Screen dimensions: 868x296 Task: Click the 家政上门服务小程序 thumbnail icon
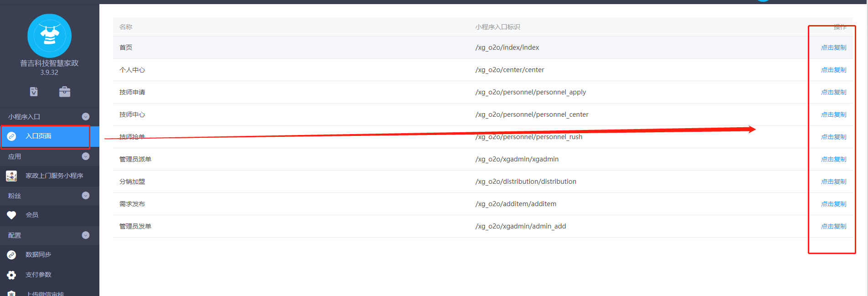[x=11, y=176]
